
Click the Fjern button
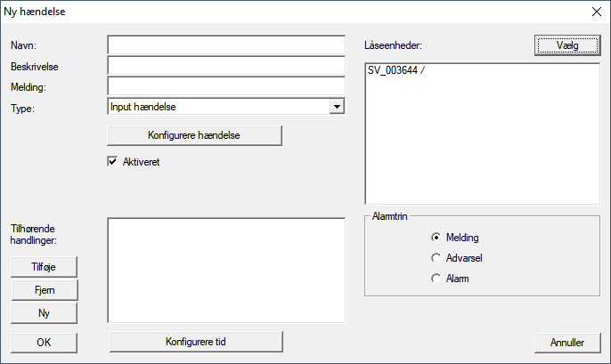coord(44,290)
